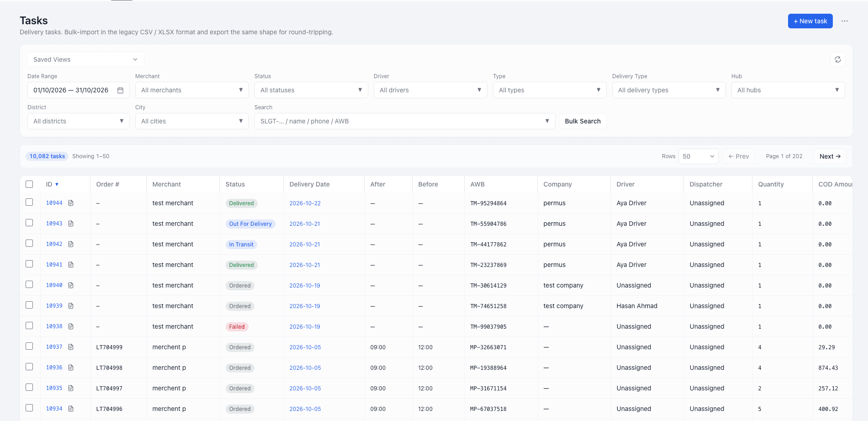The width and height of the screenshot is (868, 421).
Task: Open document icon for task 10938
Action: (x=71, y=326)
